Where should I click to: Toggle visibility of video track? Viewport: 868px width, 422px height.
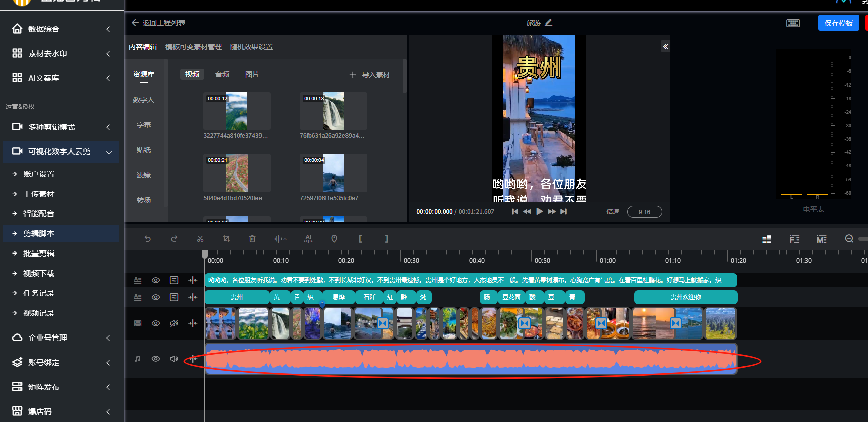click(x=156, y=323)
